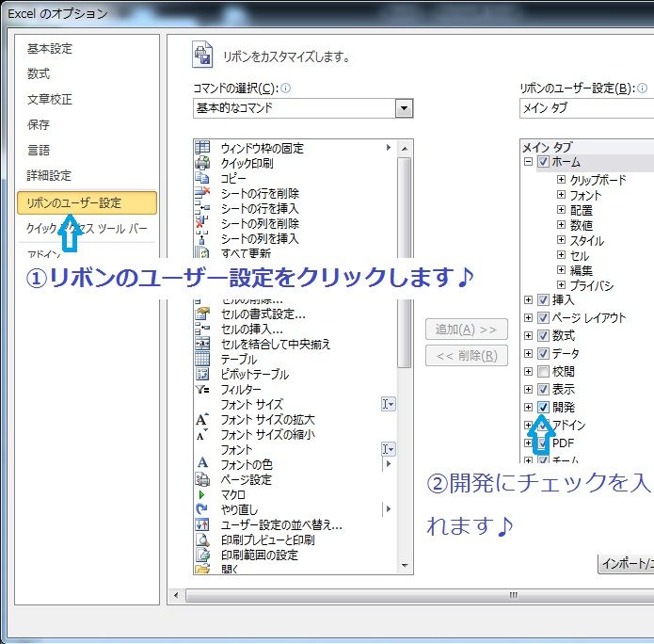Click the horizontal scrollbar left arrow
654x644 pixels.
pos(176,595)
